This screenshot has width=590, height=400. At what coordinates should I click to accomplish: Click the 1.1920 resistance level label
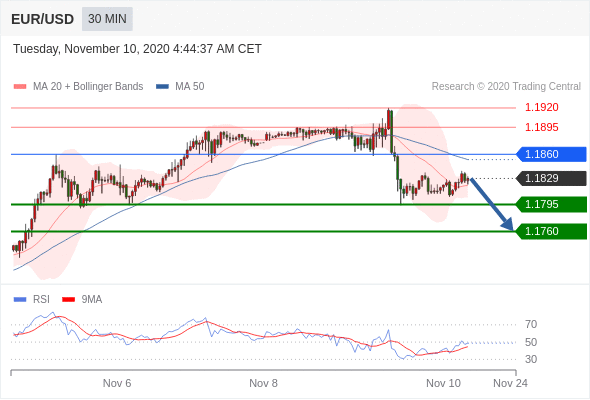coord(542,108)
